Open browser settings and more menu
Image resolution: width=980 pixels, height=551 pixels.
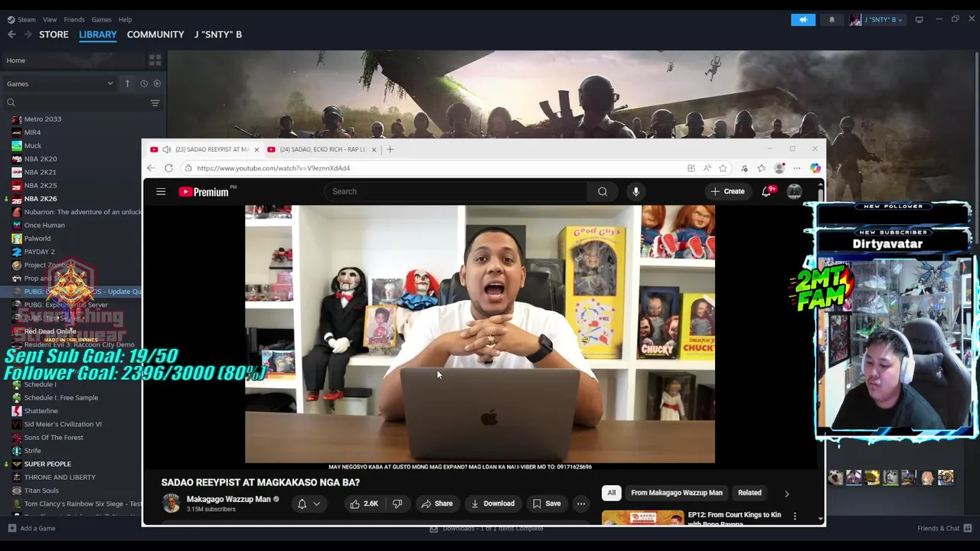797,168
